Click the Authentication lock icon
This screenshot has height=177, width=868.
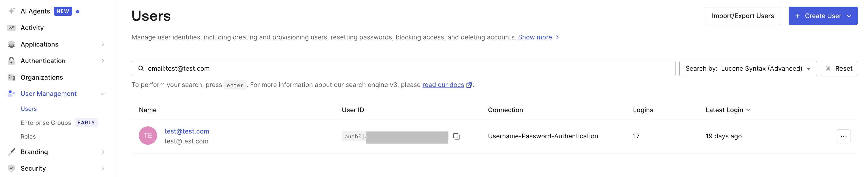coord(11,61)
